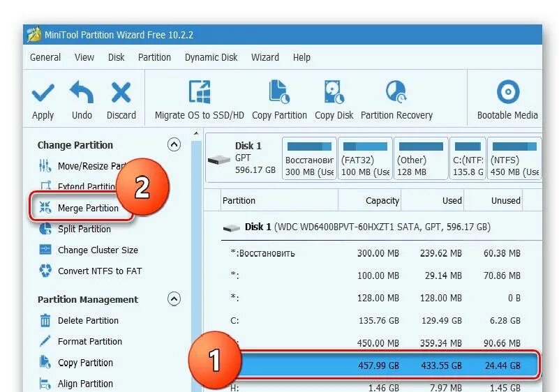The width and height of the screenshot is (559, 392).
Task: Open the General menu
Action: 45,57
